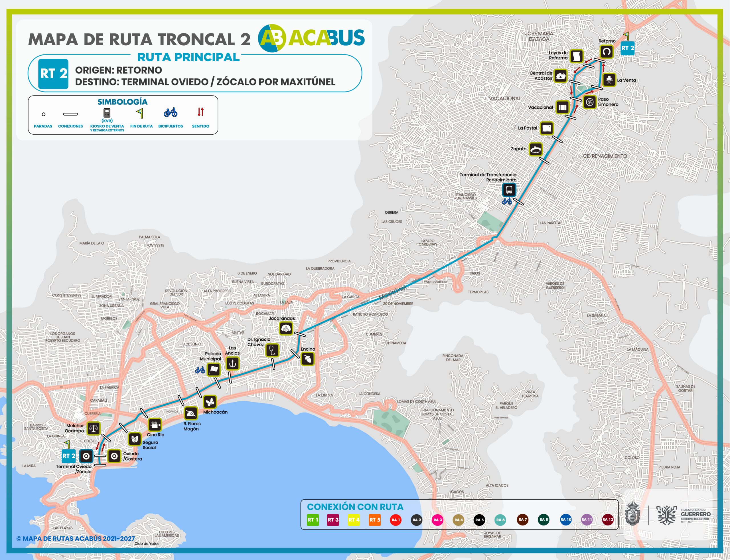Click the Cine Río camera icon
Screen dimensions: 730x560
tap(155, 425)
